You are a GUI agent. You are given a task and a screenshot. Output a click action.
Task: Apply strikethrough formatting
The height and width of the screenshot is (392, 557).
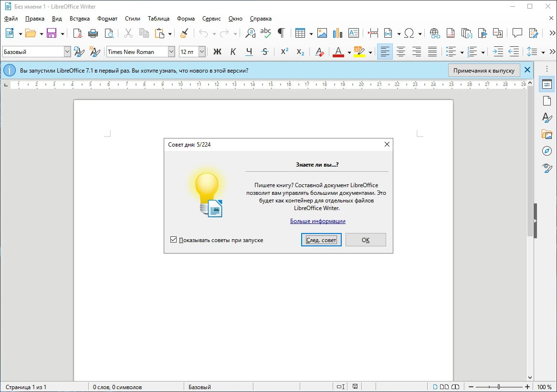coord(264,52)
